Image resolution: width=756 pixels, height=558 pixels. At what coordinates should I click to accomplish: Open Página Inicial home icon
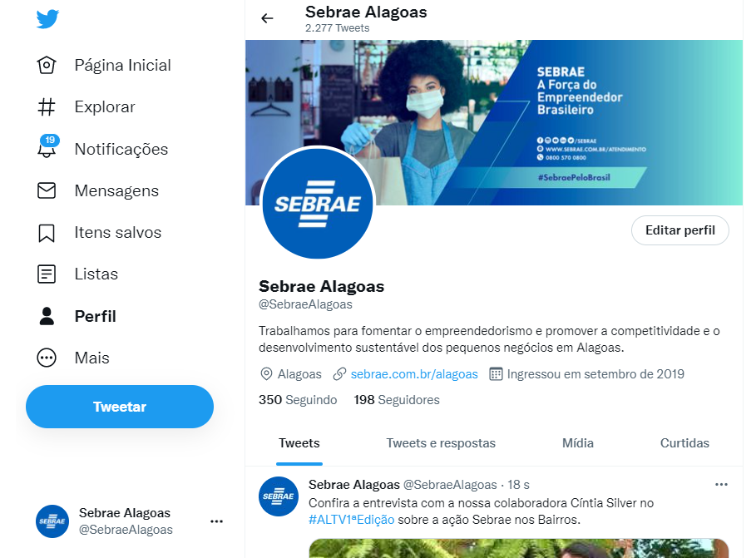(x=47, y=65)
